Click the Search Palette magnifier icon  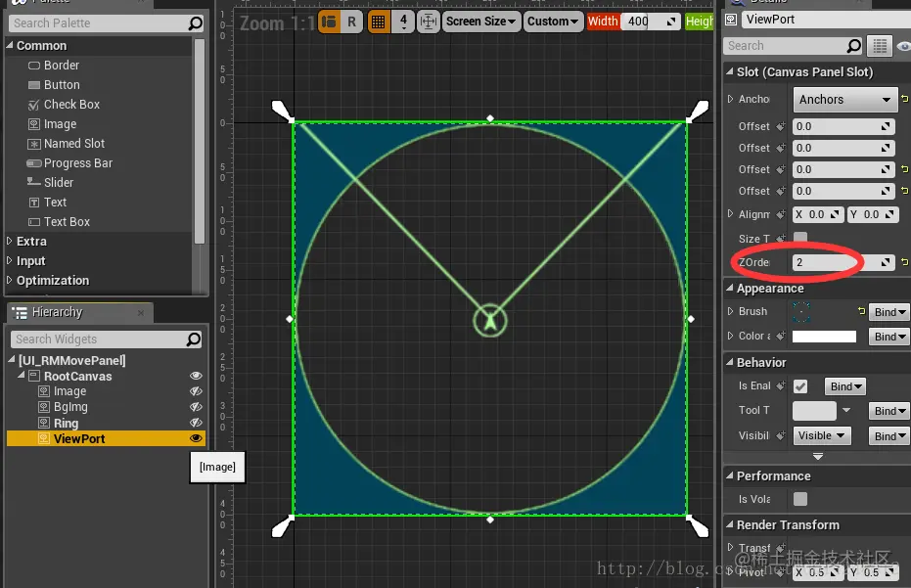[x=196, y=23]
